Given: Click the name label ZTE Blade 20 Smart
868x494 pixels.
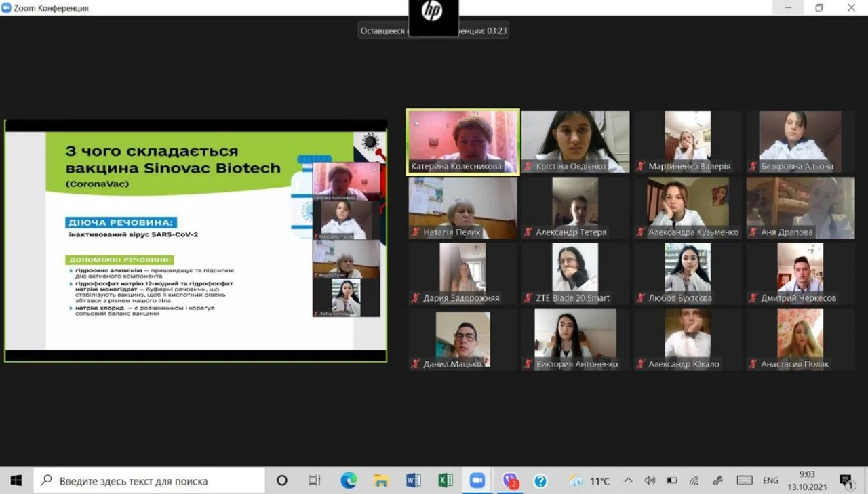Looking at the screenshot, I should tap(572, 297).
